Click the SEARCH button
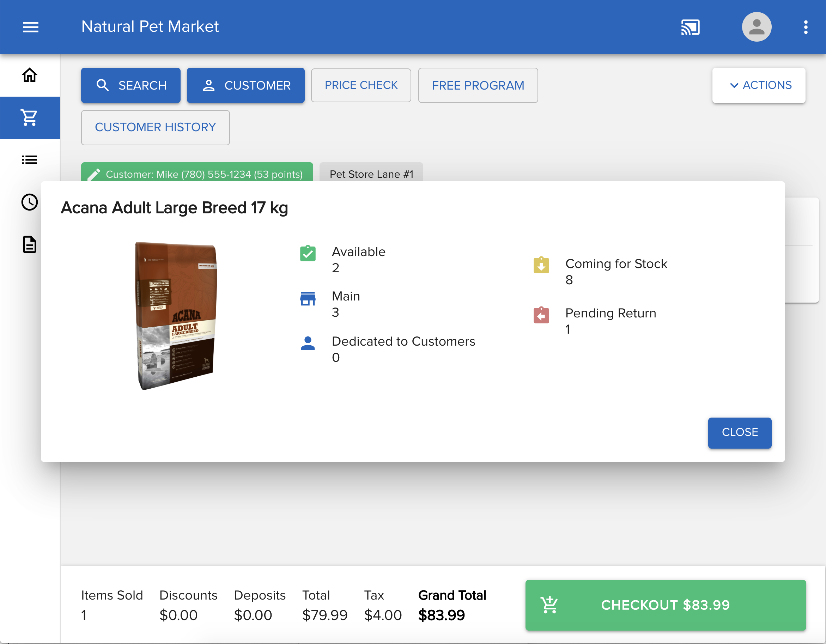The width and height of the screenshot is (826, 644). click(x=130, y=85)
